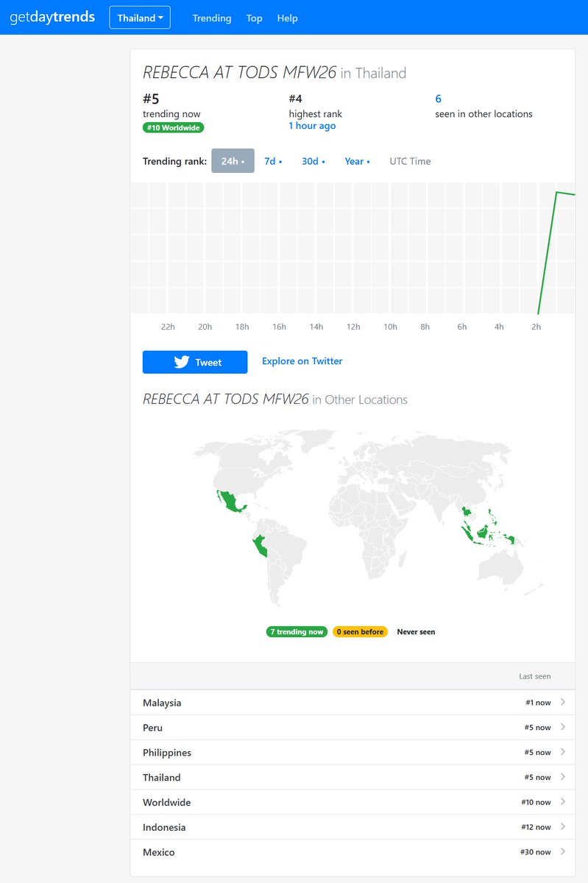This screenshot has width=588, height=883.
Task: Open the Indonesia location row
Action: coord(353,828)
